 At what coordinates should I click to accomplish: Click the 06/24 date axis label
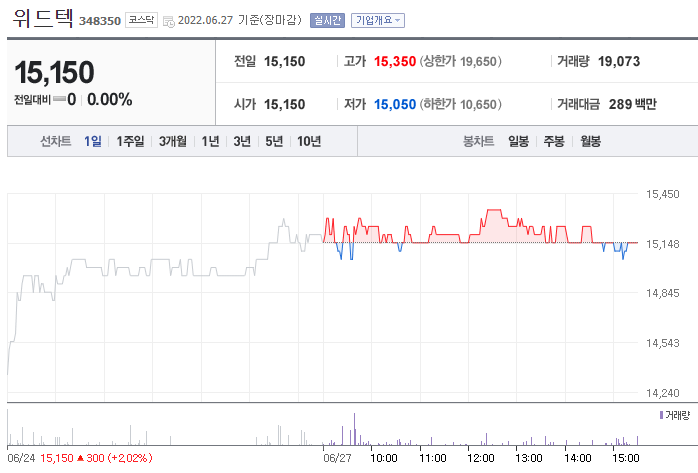(21, 458)
